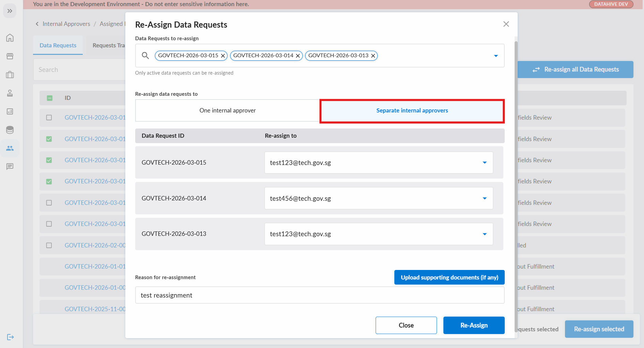Open approver dropdown for GOVTECH-2026-03-014
The width and height of the screenshot is (644, 348).
click(x=485, y=198)
